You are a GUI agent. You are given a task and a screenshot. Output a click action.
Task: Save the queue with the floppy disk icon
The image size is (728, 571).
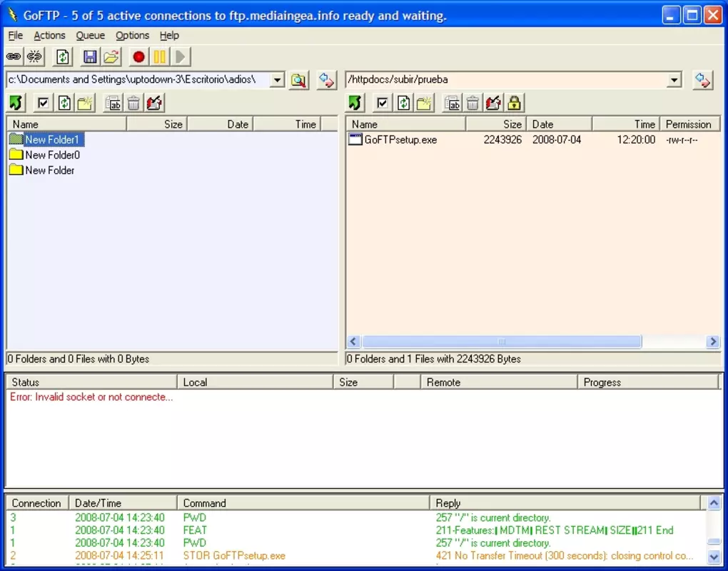(90, 56)
